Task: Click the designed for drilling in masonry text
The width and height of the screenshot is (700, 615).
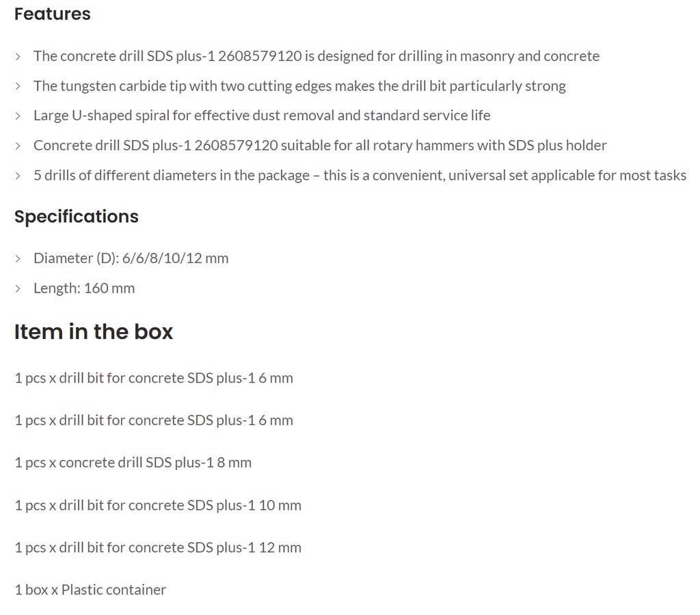Action: [x=317, y=56]
